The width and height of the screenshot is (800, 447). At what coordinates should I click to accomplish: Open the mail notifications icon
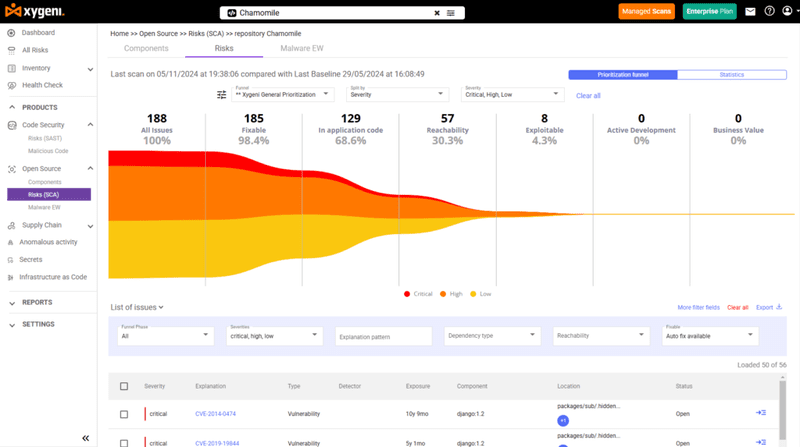(749, 12)
